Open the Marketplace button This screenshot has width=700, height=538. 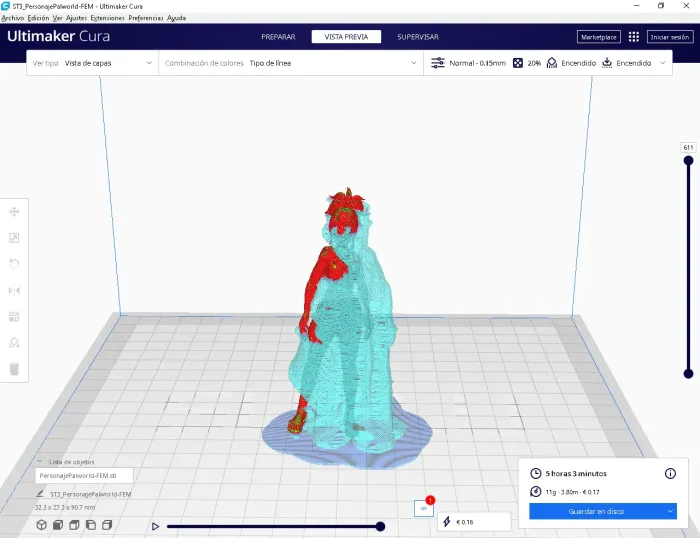598,37
